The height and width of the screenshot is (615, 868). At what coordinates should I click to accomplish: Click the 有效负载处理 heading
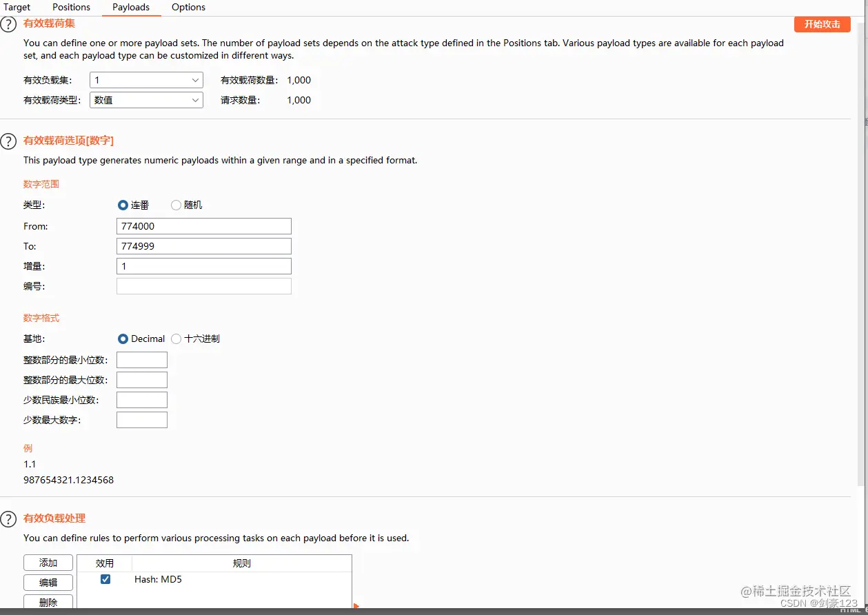click(54, 518)
